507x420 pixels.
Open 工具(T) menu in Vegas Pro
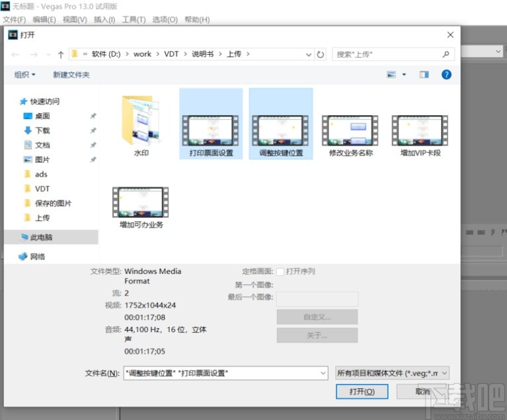(x=134, y=20)
